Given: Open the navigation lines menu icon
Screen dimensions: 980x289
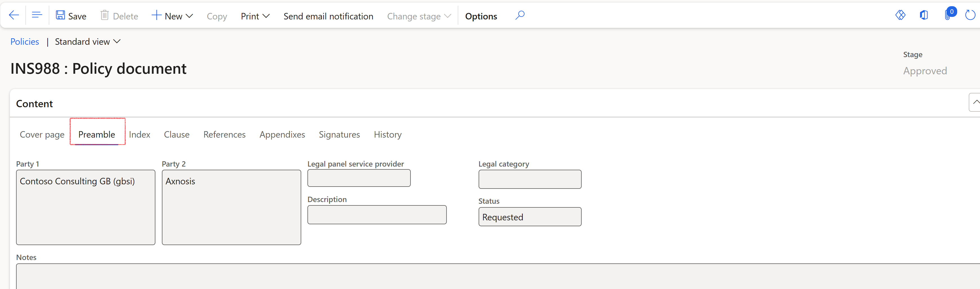Looking at the screenshot, I should [37, 15].
